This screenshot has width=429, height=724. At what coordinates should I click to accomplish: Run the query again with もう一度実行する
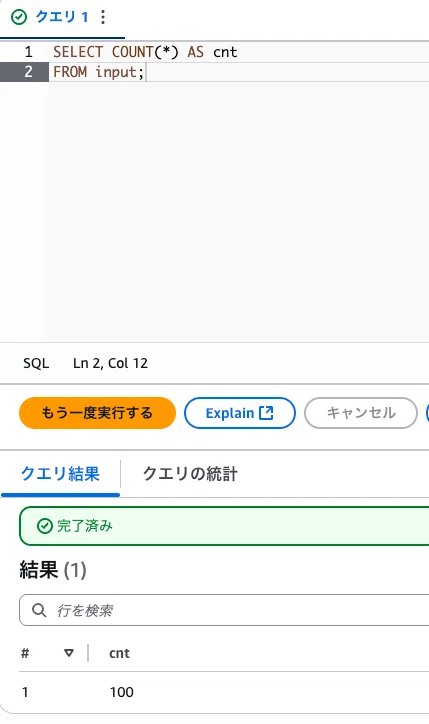(97, 413)
